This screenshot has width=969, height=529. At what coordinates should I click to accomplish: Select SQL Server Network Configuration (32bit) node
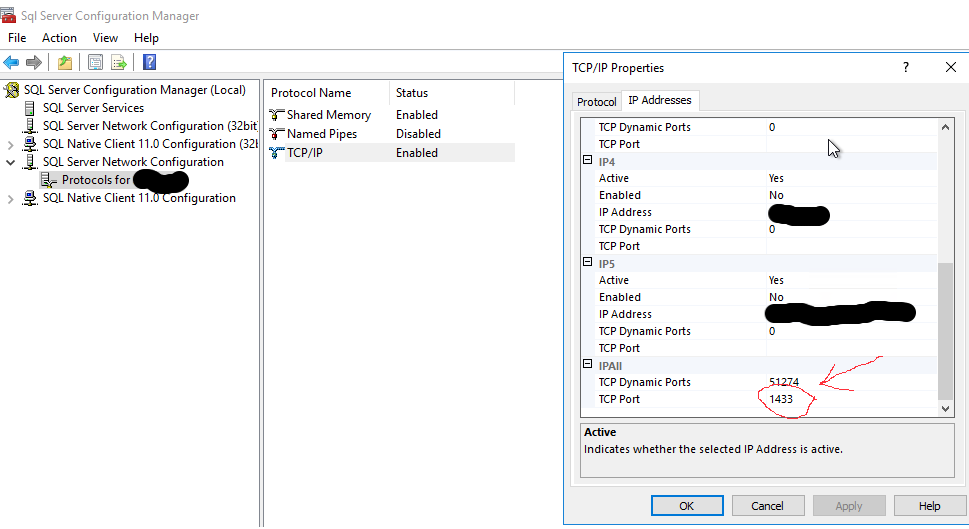coord(150,126)
